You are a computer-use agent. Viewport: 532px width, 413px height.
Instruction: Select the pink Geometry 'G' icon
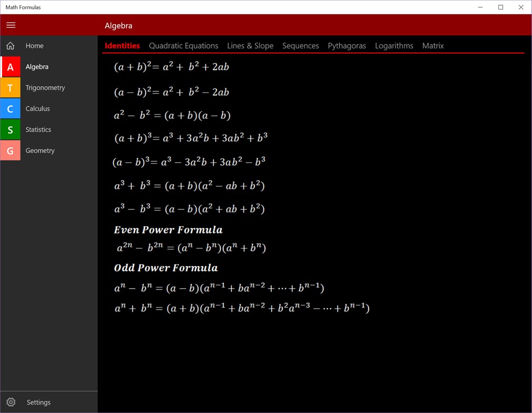[x=10, y=151]
